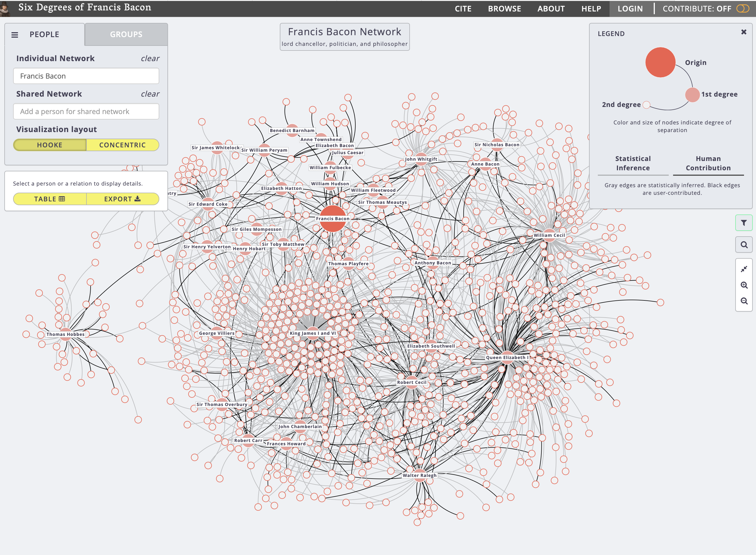Image resolution: width=756 pixels, height=555 pixels.
Task: Switch layout to Hooke
Action: 50,145
